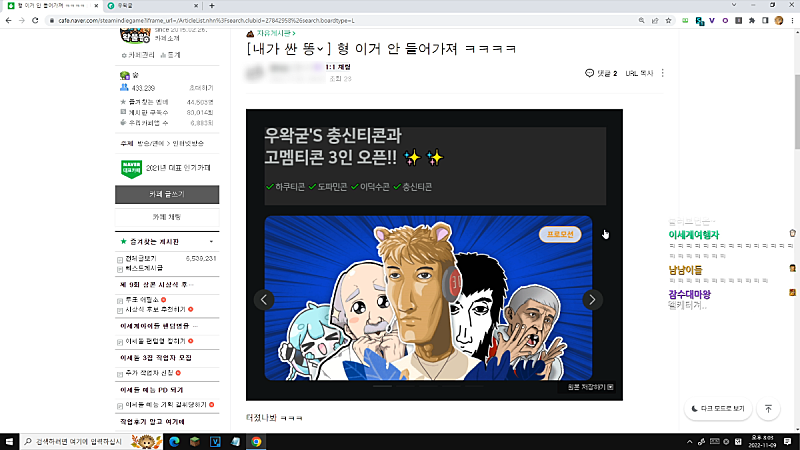Open the Windows notification center

pos(788,441)
